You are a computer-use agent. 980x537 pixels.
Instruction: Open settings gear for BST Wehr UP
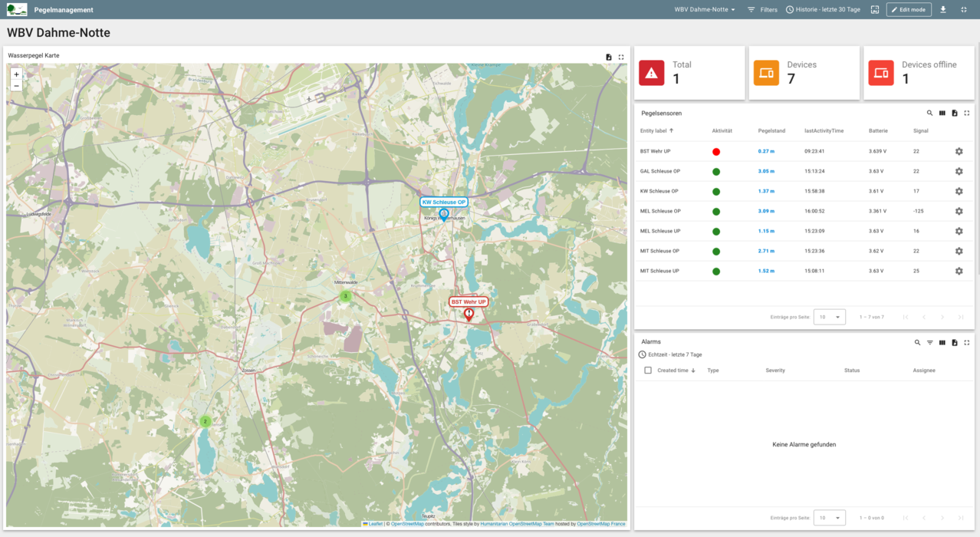point(959,152)
